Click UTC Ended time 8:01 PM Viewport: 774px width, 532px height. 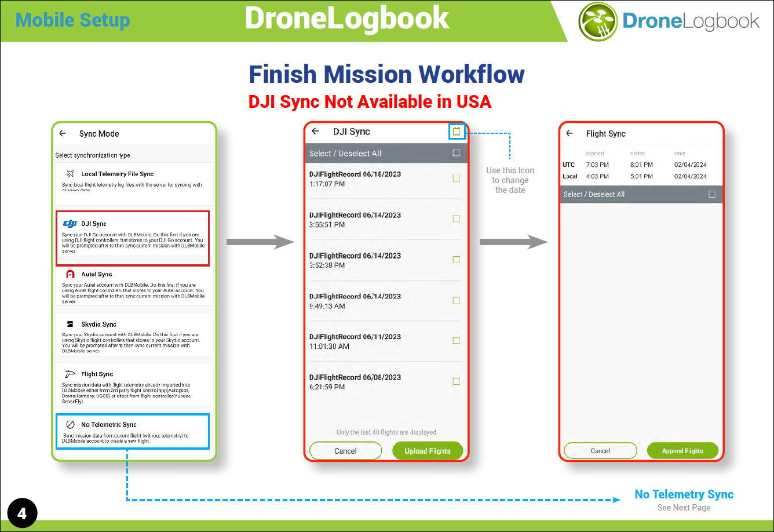point(641,165)
